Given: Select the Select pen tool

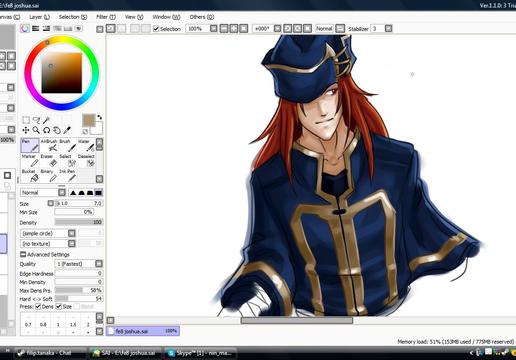Looking at the screenshot, I should pyautogui.click(x=67, y=161).
